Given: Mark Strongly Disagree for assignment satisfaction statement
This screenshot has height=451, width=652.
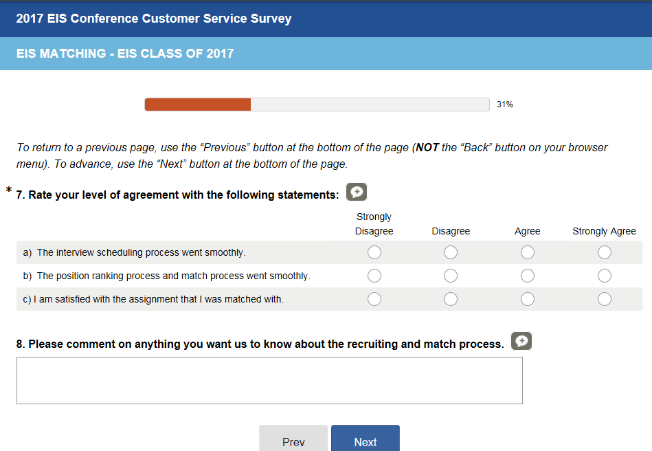Looking at the screenshot, I should tap(375, 299).
